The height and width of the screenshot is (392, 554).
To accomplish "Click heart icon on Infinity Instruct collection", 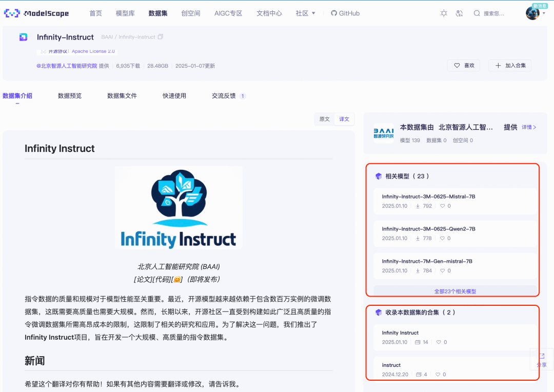I will point(439,342).
